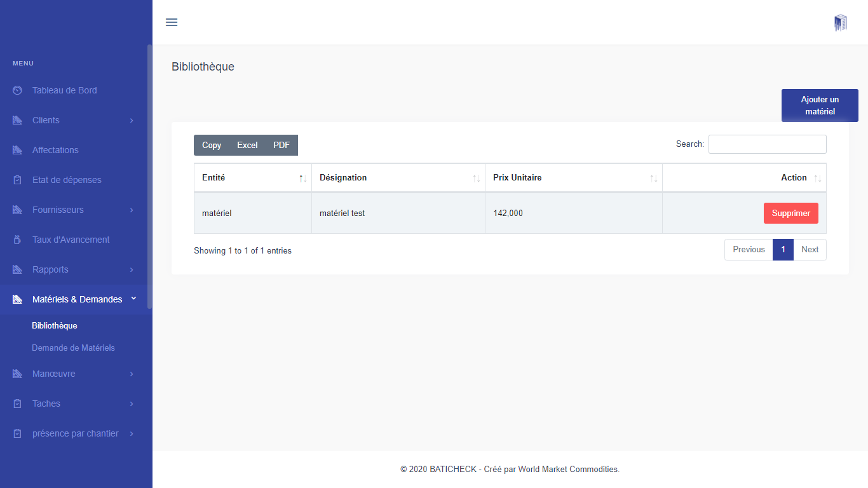Sort by Désignation column arrows

[476, 179]
